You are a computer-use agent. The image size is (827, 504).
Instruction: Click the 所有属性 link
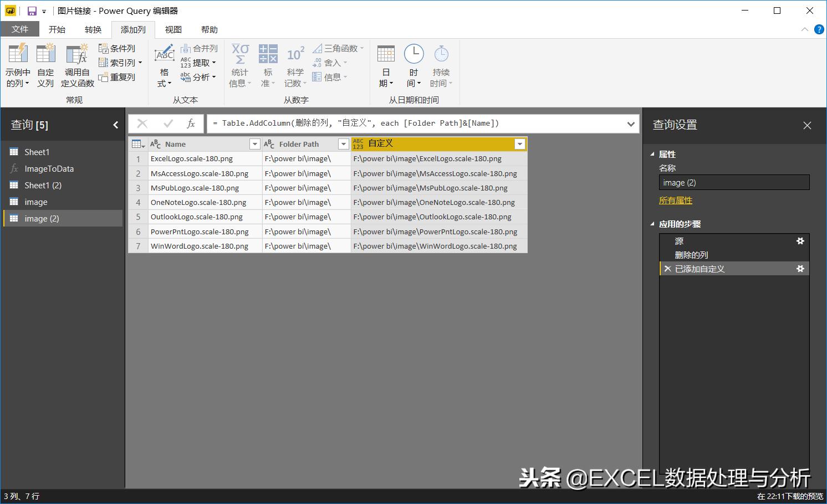pos(675,200)
